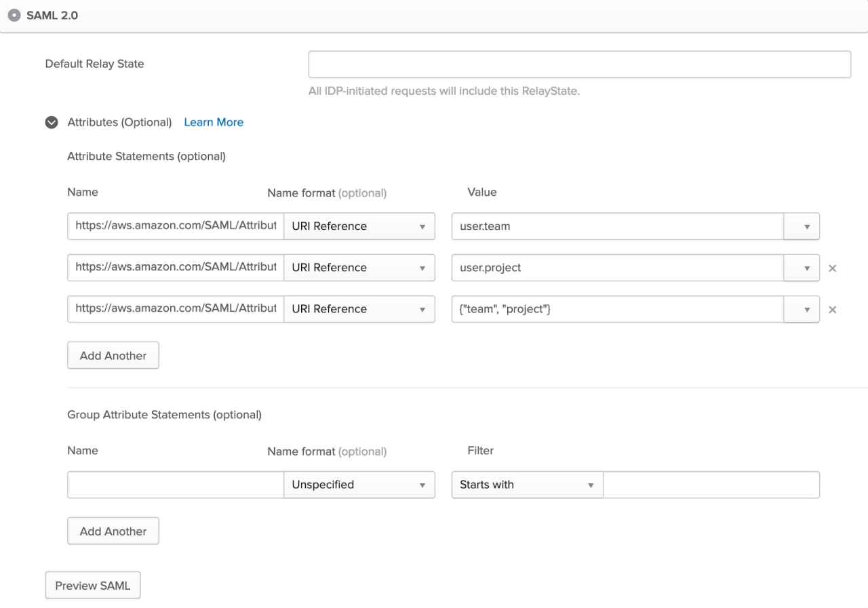Open value dropdown arrow for user.team
The image size is (868, 608).
point(806,226)
